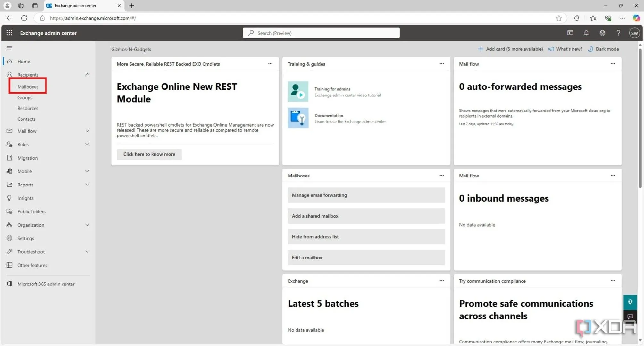Expand the Troubleshoot navigation chevron
Image resolution: width=644 pixels, height=346 pixels.
(87, 251)
